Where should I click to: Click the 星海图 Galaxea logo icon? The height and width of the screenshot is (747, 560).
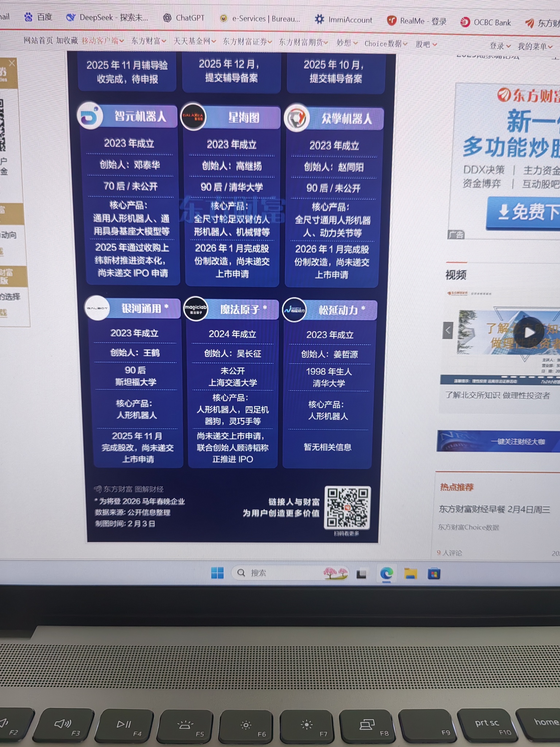pyautogui.click(x=193, y=117)
